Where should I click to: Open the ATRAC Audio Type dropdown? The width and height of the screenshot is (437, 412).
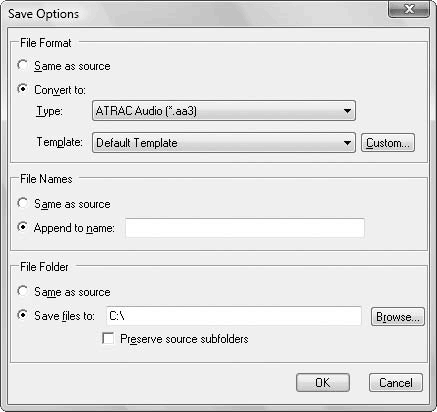[224, 111]
